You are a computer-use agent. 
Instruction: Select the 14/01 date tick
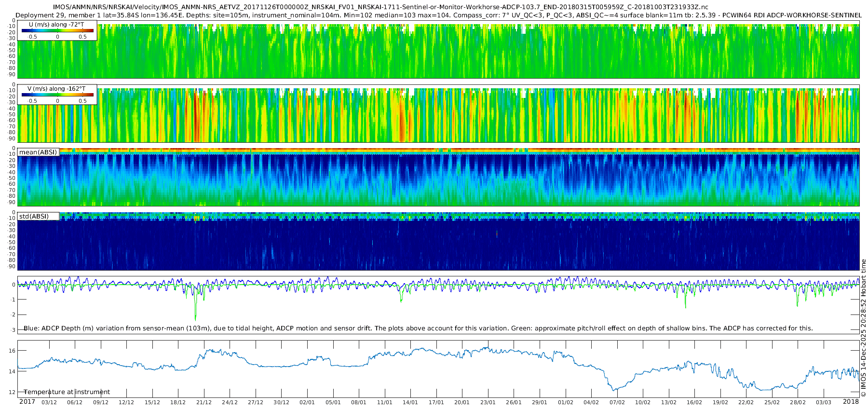[410, 402]
